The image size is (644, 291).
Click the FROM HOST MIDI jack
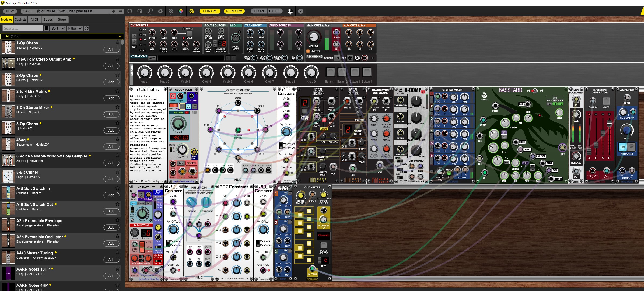[x=236, y=38]
